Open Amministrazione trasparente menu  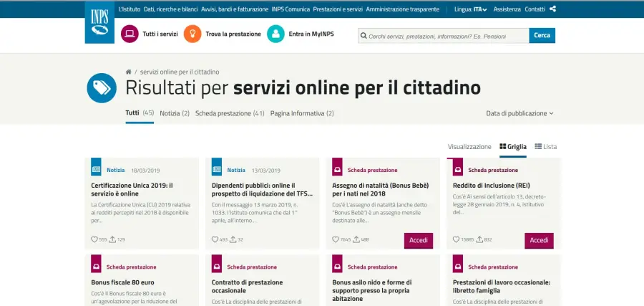click(402, 9)
